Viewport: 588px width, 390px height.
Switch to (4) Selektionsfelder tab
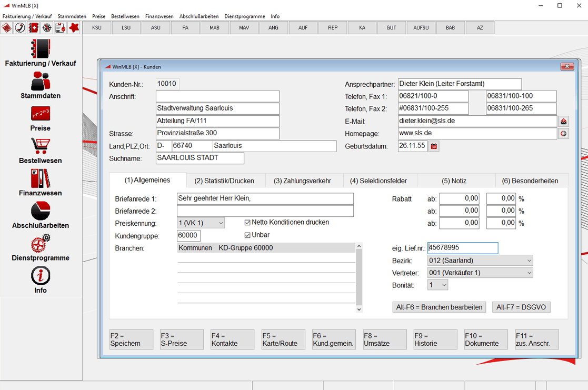tap(378, 181)
